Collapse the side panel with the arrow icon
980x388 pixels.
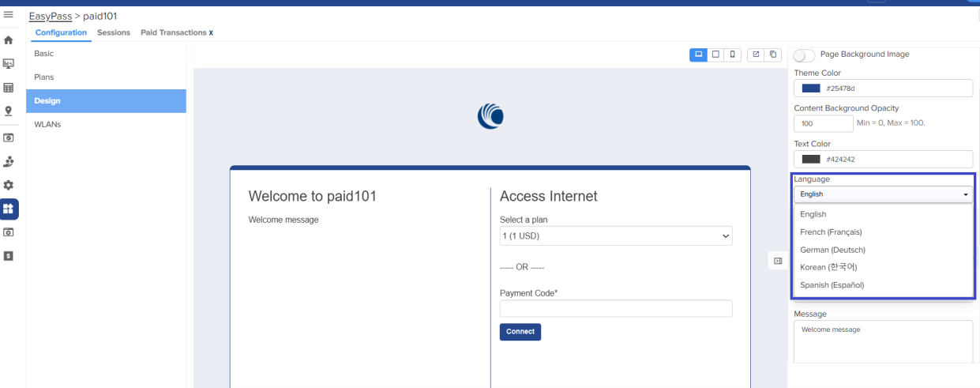coord(778,261)
